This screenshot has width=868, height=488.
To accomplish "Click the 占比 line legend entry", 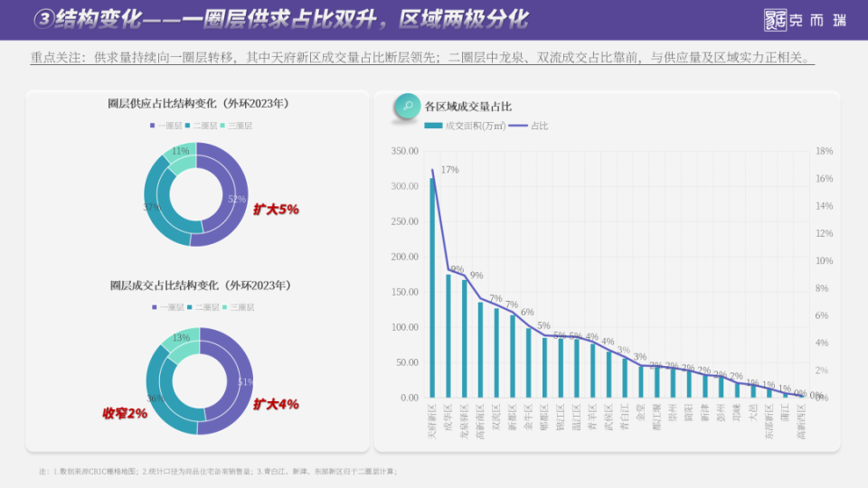I will (x=528, y=126).
